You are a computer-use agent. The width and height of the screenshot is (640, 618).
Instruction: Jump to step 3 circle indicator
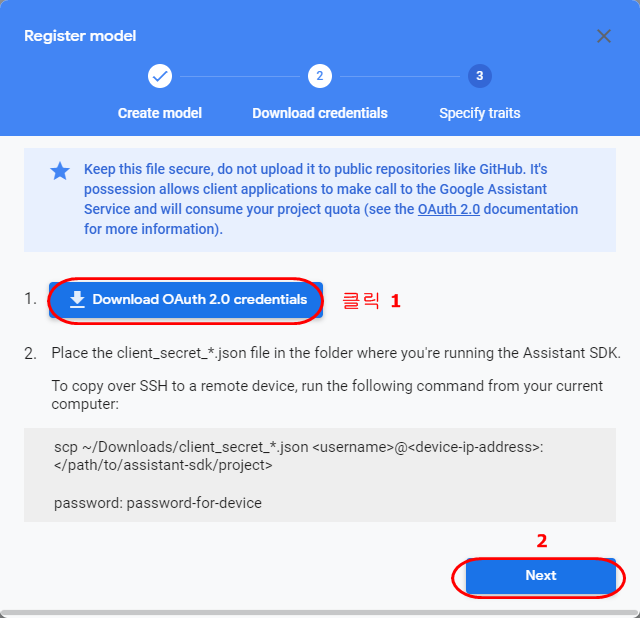[480, 76]
